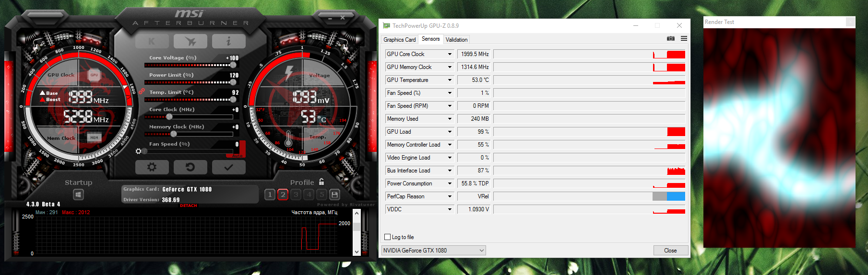Click the GPU-Z title bar app icon

(x=386, y=25)
